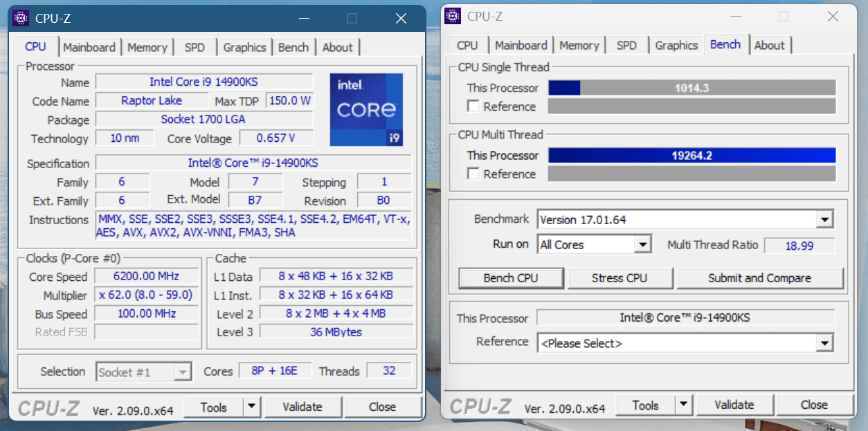The width and height of the screenshot is (868, 431).
Task: Expand Tools dropdown arrow in right Bench window
Action: pos(683,405)
